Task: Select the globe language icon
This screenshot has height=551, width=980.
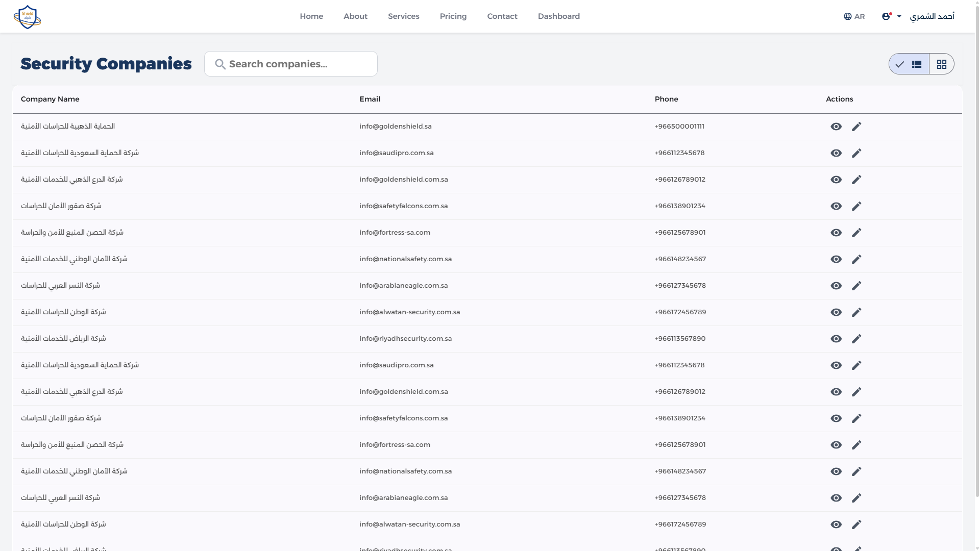Action: 847,16
